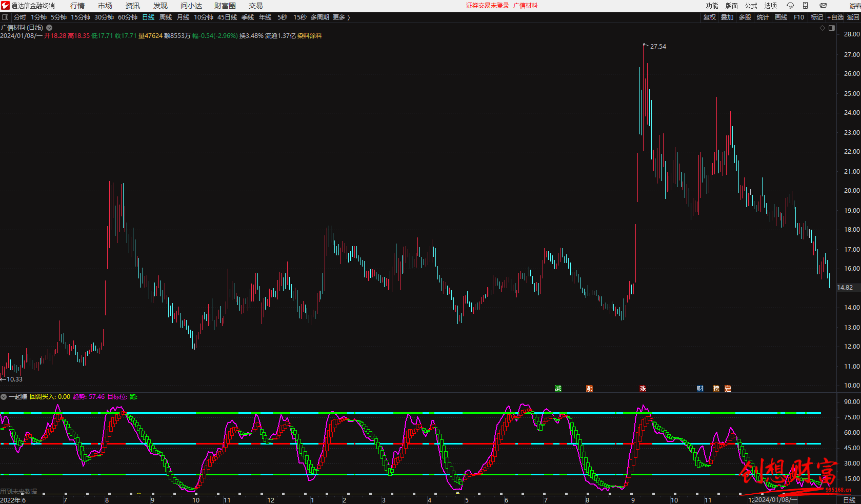861x504 pixels.
Task: Open the 版面 menu
Action: (732, 6)
